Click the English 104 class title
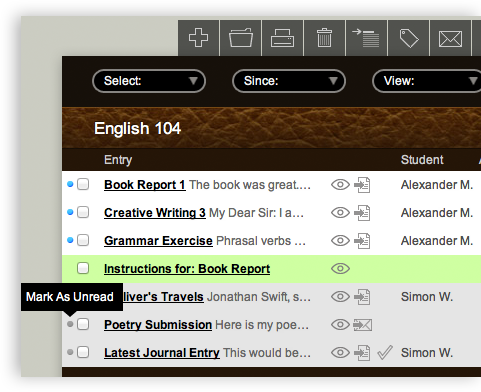Screen dimensions: 481x392 137,128
